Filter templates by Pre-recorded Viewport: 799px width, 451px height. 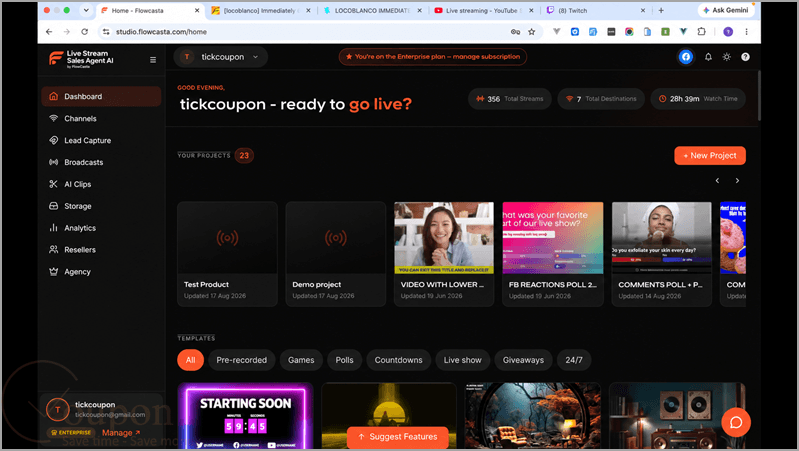(242, 360)
